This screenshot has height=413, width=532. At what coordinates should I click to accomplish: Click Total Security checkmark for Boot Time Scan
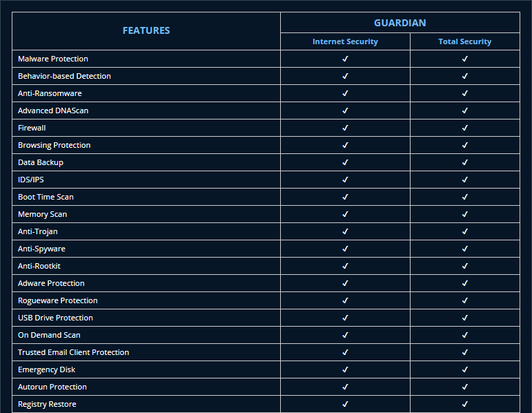465,197
